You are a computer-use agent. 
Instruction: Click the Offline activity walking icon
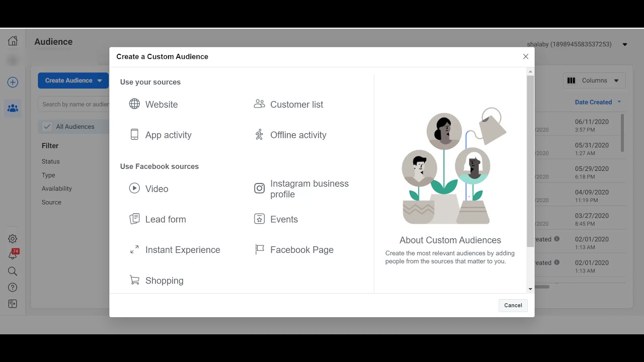(x=259, y=135)
